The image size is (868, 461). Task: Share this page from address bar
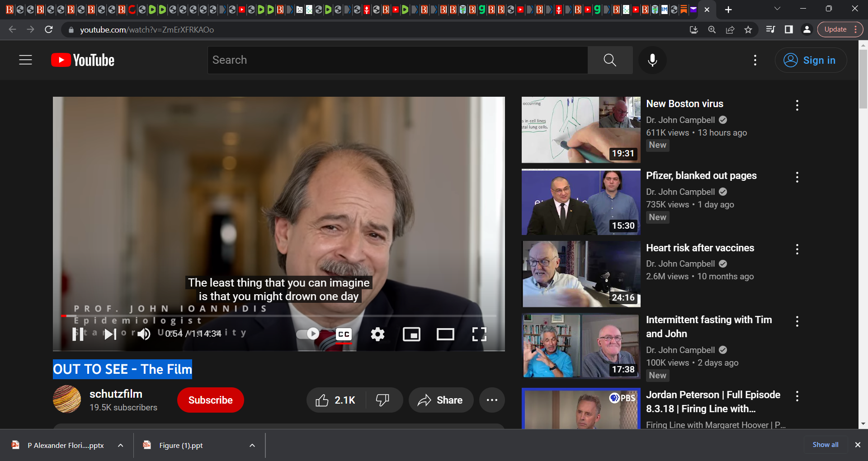(730, 29)
